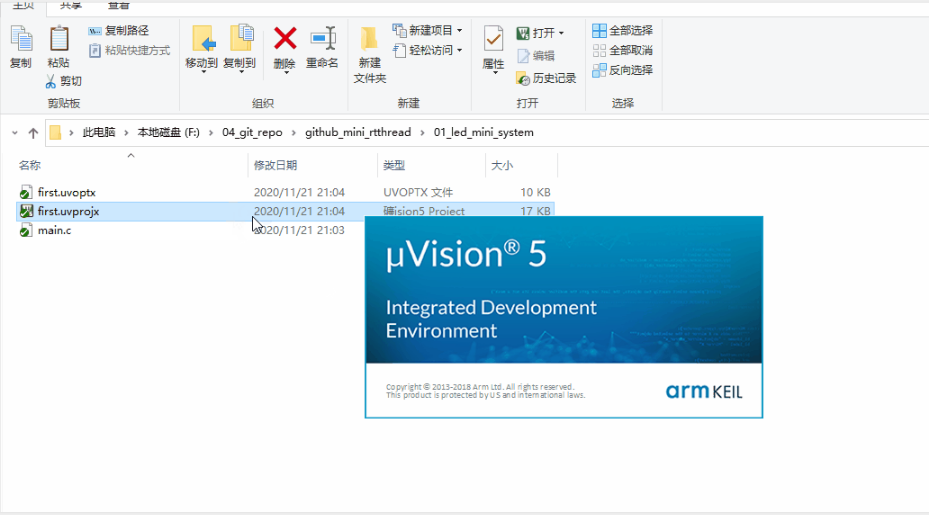This screenshot has height=515, width=929.
Task: Click the UVOPTX 文件 type cell
Action: [x=418, y=193]
